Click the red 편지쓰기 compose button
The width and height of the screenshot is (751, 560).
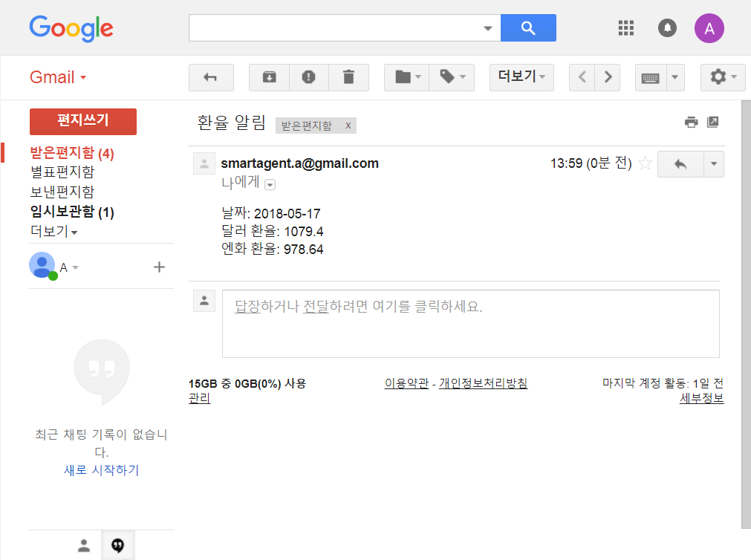[x=82, y=121]
